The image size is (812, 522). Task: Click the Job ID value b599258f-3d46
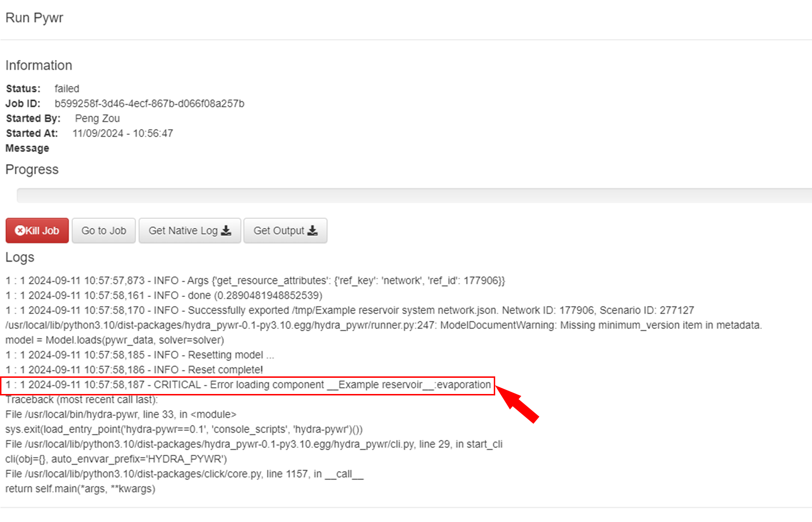click(149, 104)
